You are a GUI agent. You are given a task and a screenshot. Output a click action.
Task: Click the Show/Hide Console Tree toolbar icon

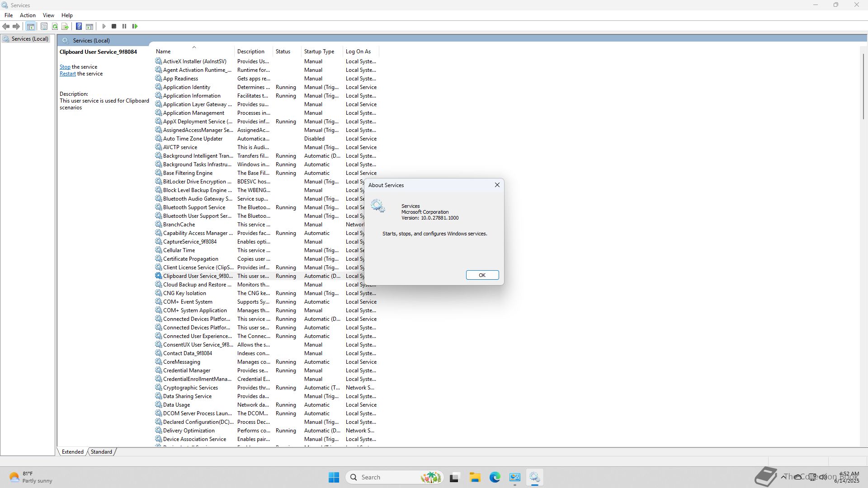pos(31,26)
